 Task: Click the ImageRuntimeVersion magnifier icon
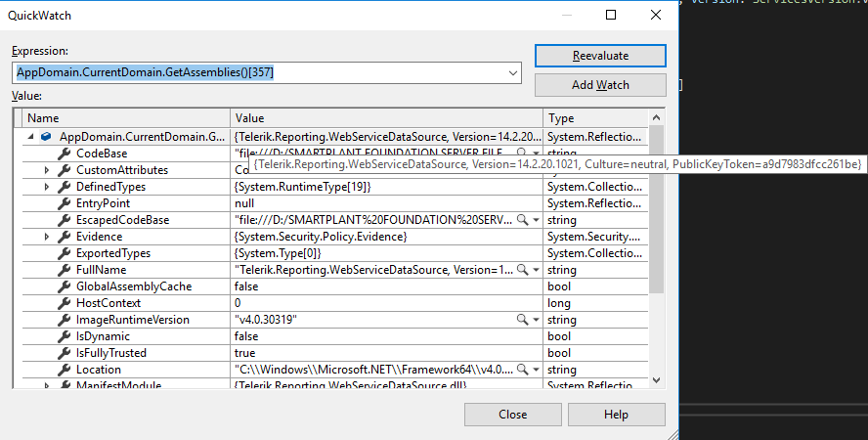522,320
